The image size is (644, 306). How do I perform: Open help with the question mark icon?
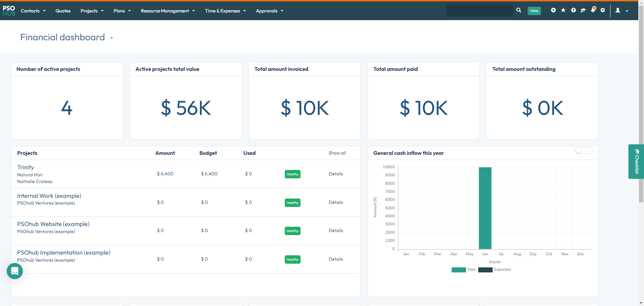coord(573,10)
